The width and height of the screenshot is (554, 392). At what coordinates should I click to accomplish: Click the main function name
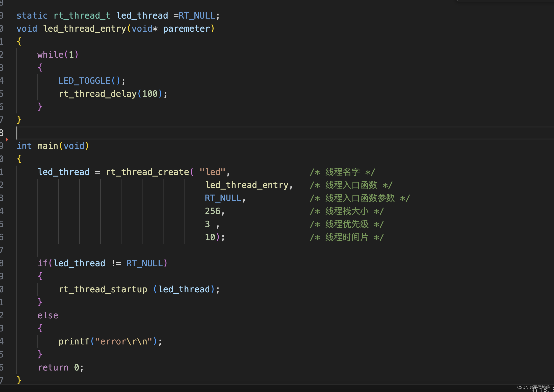pos(48,146)
